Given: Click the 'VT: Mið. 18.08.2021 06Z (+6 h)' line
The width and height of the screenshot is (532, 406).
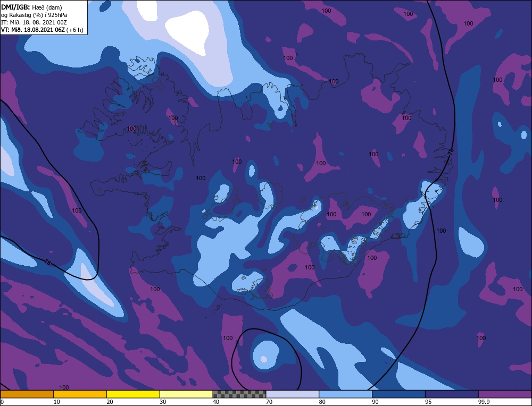Looking at the screenshot, I should [42, 30].
